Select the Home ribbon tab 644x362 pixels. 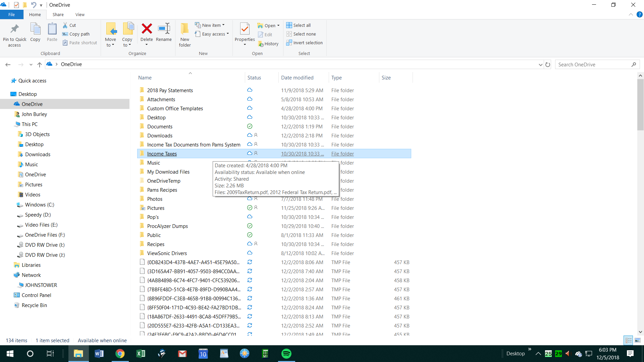(35, 14)
